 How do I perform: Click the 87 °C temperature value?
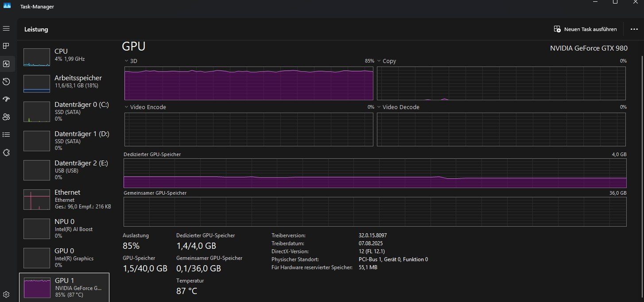186,291
